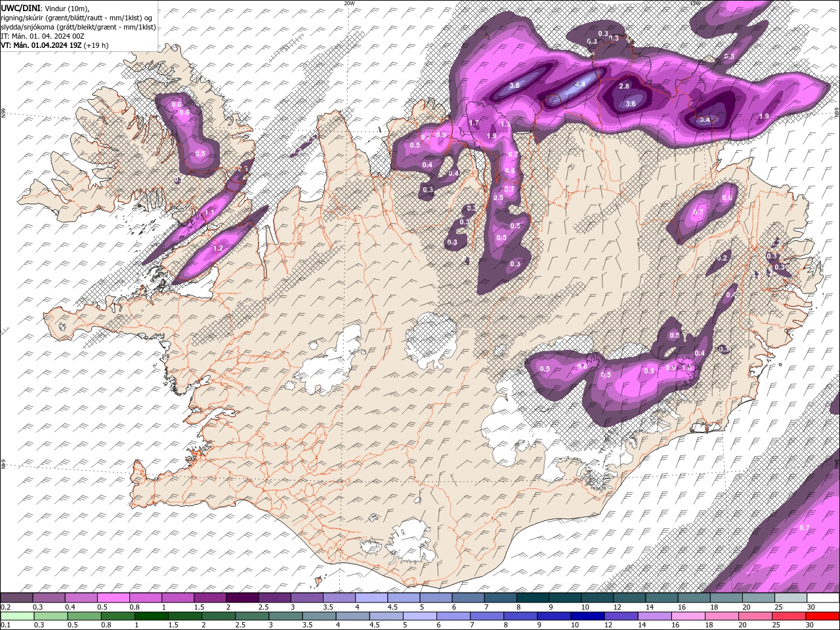
Task: Click the '15W' longitude label
Action: (x=695, y=3)
